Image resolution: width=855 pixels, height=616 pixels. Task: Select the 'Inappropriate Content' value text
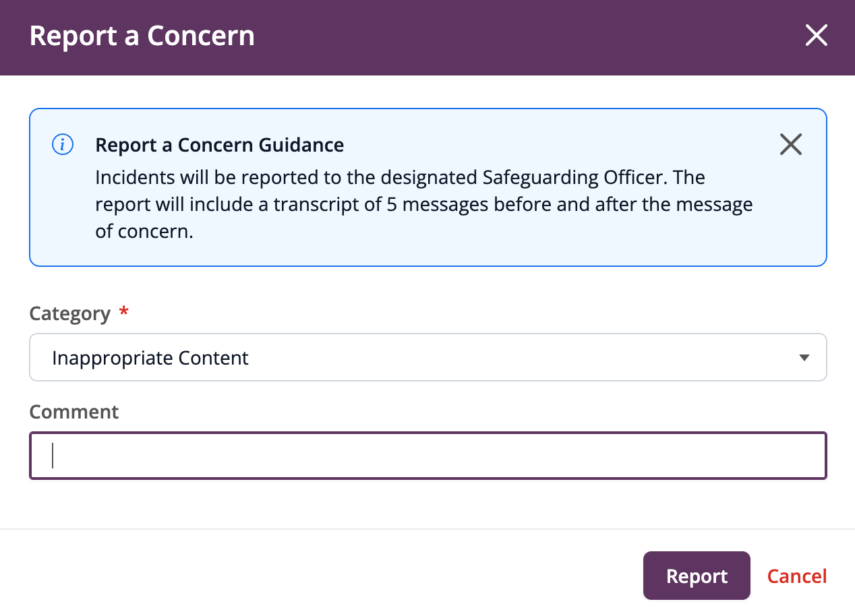click(x=150, y=358)
